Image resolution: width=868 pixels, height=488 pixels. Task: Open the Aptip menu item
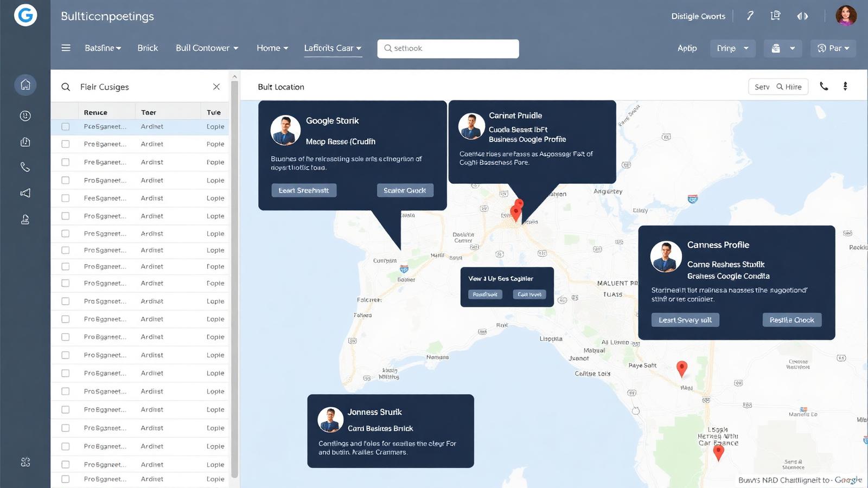687,48
